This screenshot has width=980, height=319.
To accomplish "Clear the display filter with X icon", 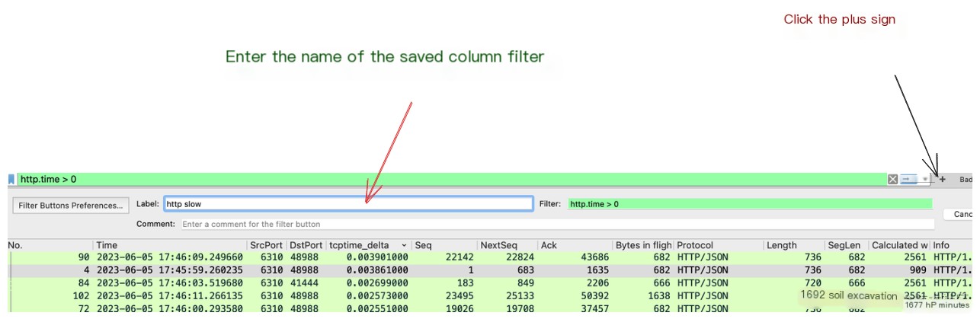I will click(x=892, y=179).
